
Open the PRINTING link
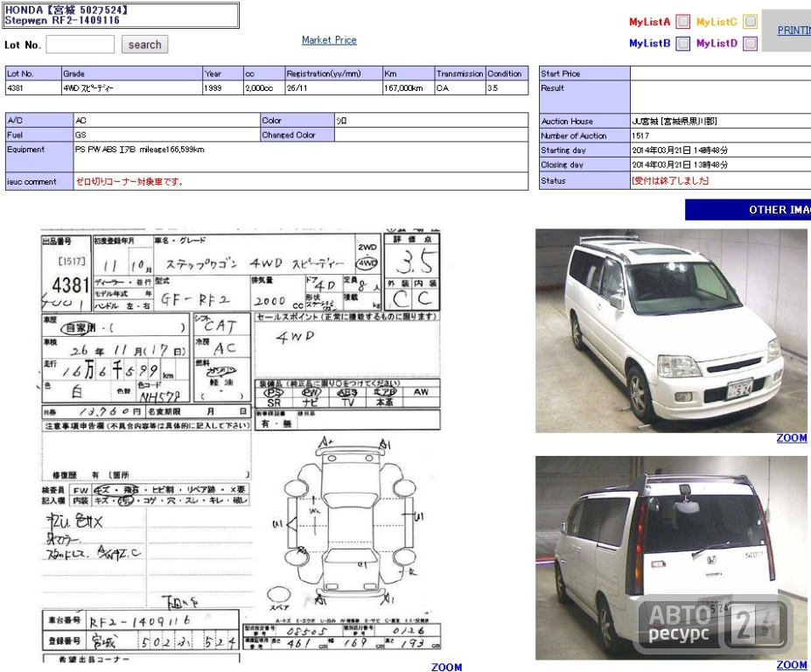[x=794, y=30]
